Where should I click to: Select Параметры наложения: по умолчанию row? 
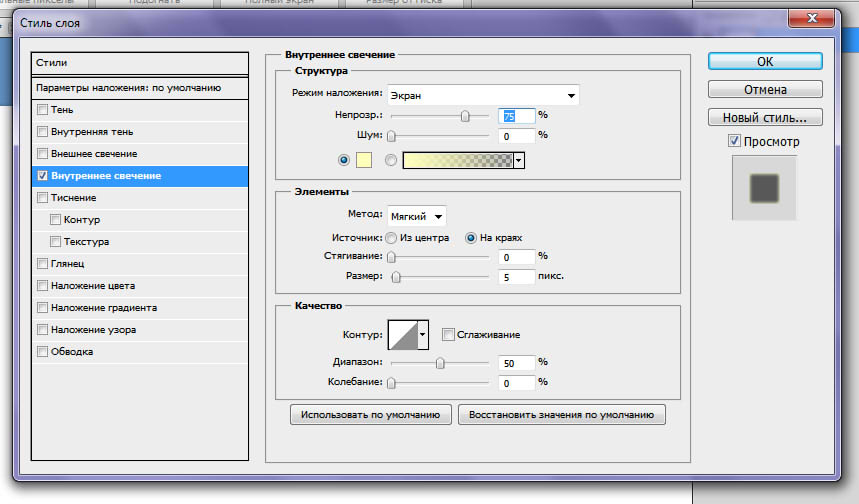pyautogui.click(x=140, y=88)
